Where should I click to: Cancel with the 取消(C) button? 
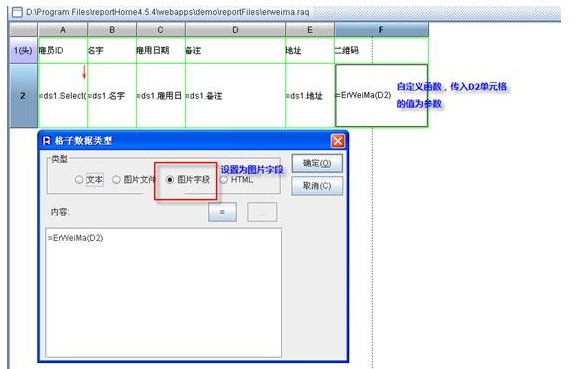[317, 186]
